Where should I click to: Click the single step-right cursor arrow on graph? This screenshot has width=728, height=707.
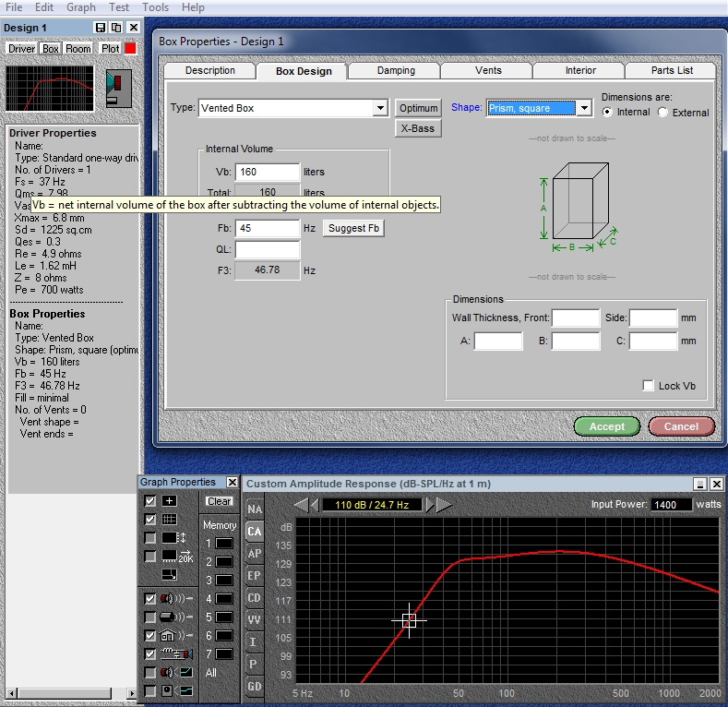[x=430, y=505]
